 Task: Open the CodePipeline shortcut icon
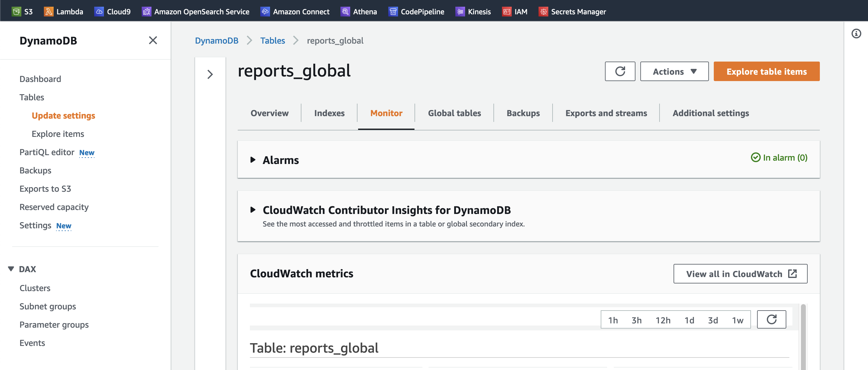coord(393,12)
